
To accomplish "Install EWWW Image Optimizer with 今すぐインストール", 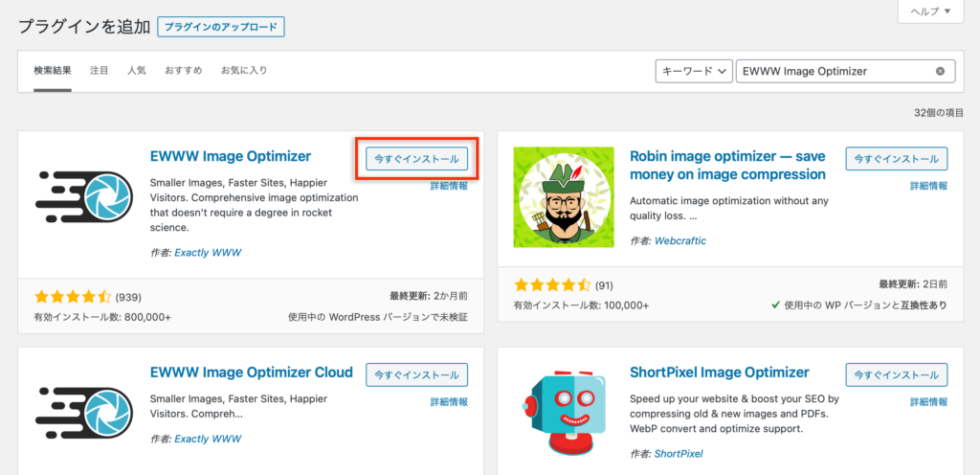I will tap(417, 159).
